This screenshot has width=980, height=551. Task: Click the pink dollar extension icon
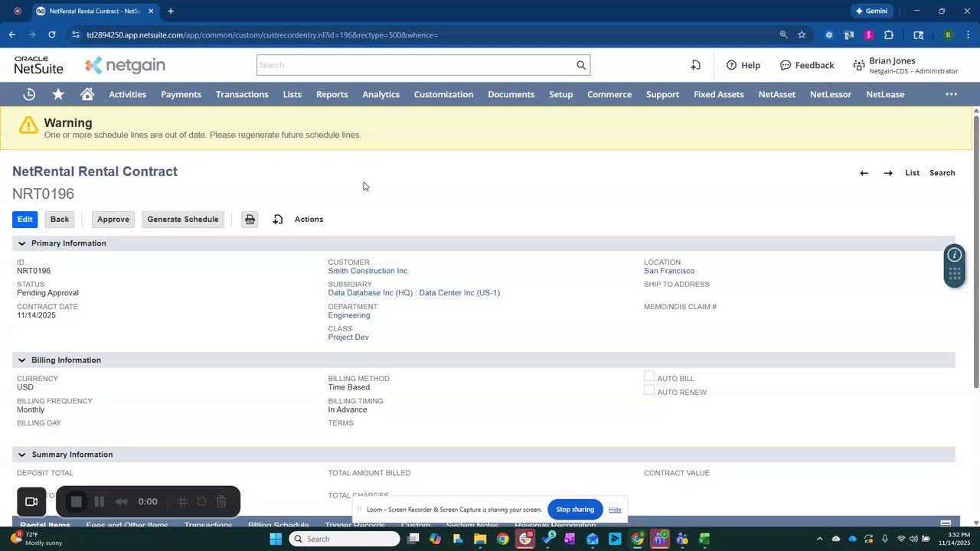click(869, 34)
